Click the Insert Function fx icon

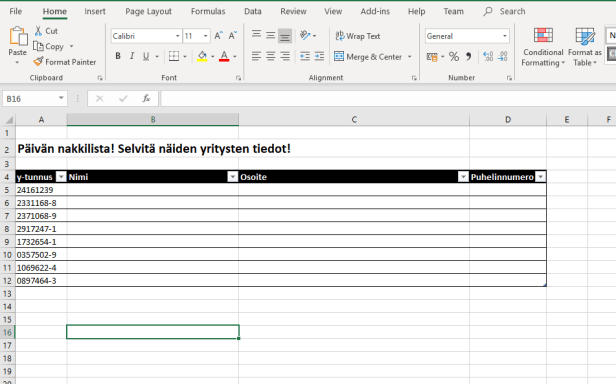click(146, 99)
